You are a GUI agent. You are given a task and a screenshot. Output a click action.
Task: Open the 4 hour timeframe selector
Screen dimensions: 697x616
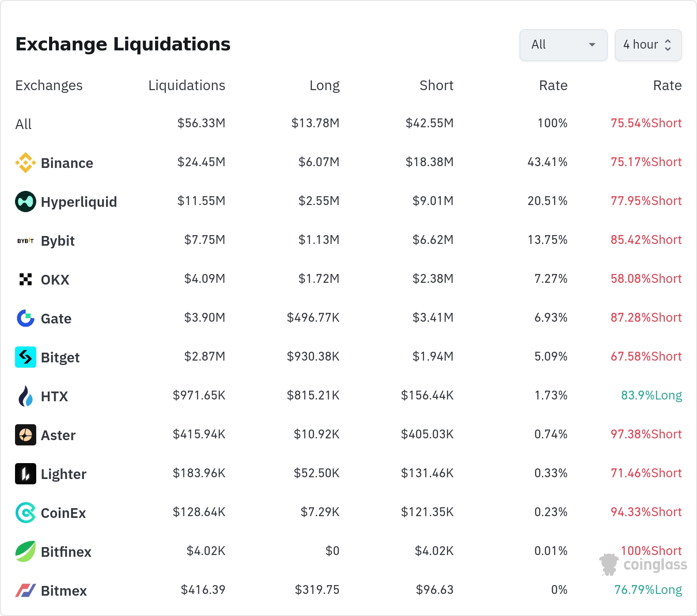pyautogui.click(x=648, y=45)
